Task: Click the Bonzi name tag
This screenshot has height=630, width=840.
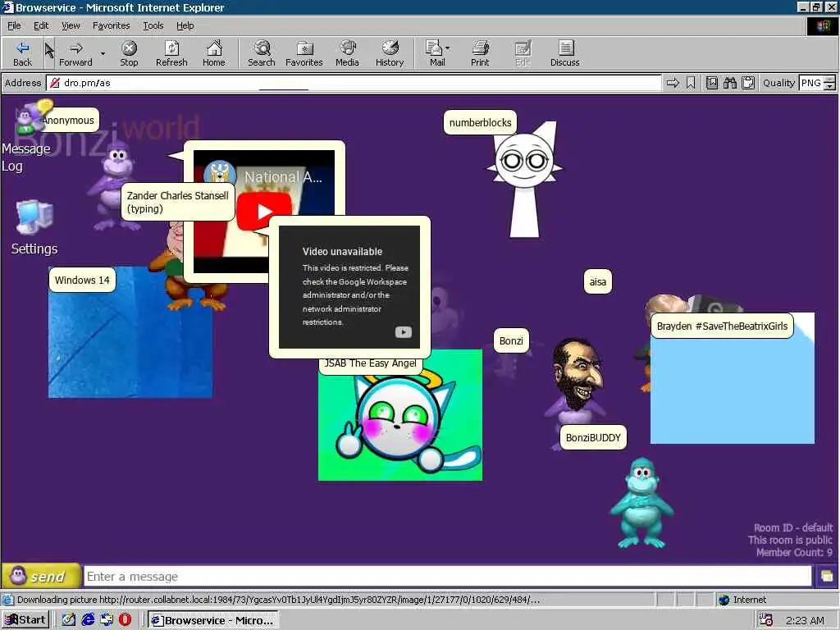Action: pyautogui.click(x=511, y=340)
